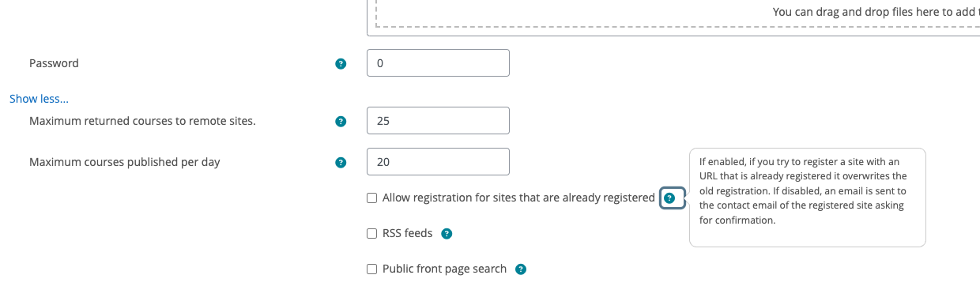The height and width of the screenshot is (290, 980).
Task: Click the 'Maximum returned courses to remote sites.' label
Action: pos(142,121)
